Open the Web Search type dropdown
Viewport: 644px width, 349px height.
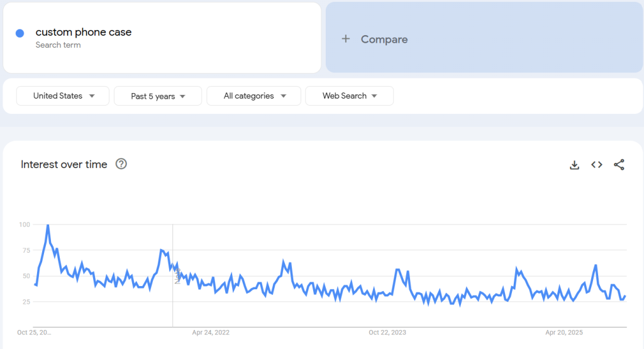coord(349,96)
